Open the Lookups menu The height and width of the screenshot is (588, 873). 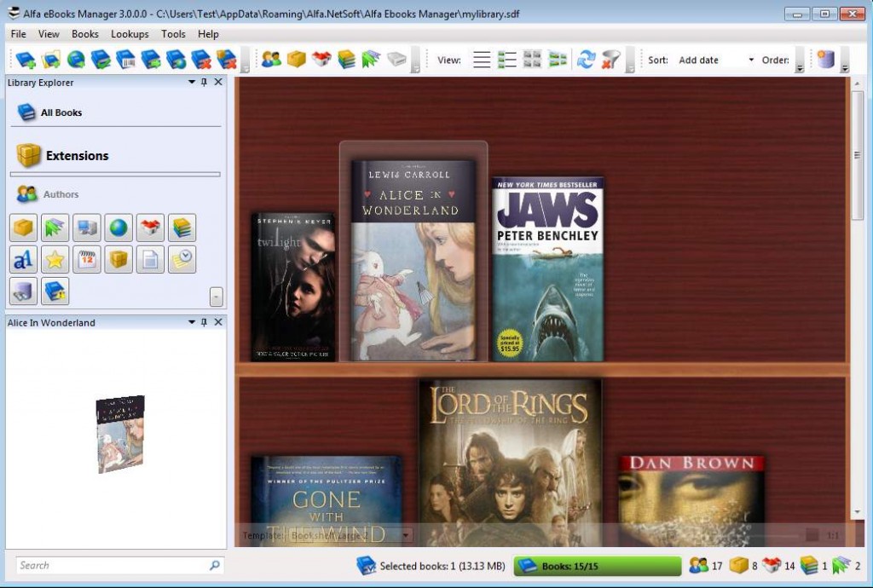click(x=130, y=34)
